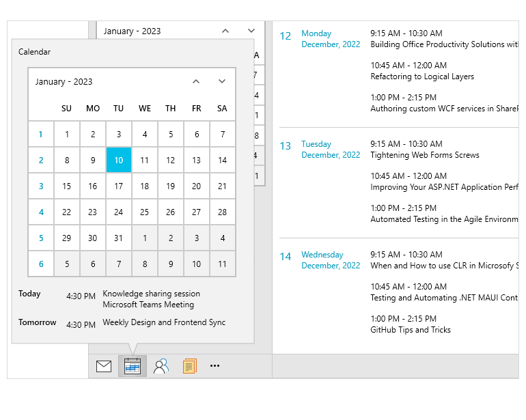
Task: Select date 29 in the calendar
Action: tap(67, 238)
